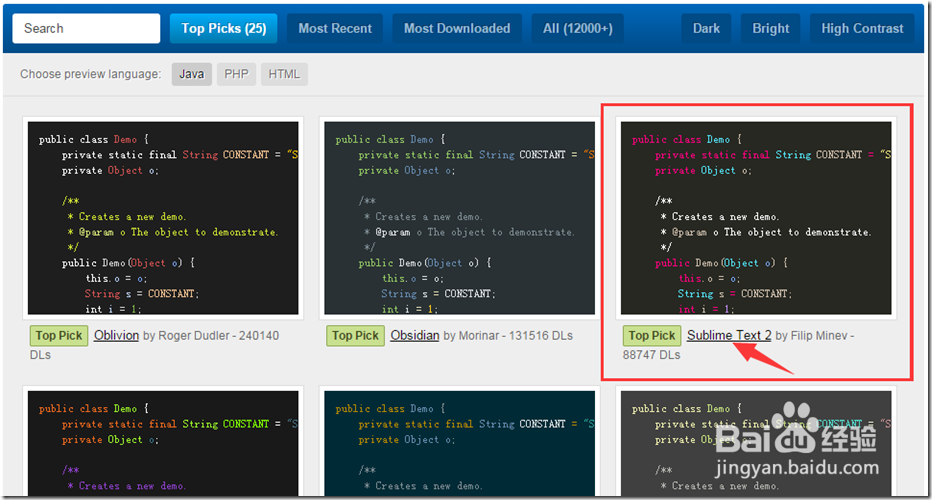Click the 'by Filip Minev -' text

815,335
